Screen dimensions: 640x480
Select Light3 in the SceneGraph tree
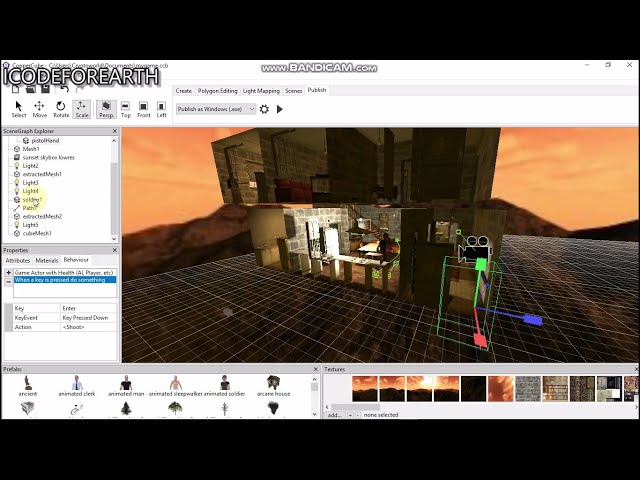tap(31, 182)
